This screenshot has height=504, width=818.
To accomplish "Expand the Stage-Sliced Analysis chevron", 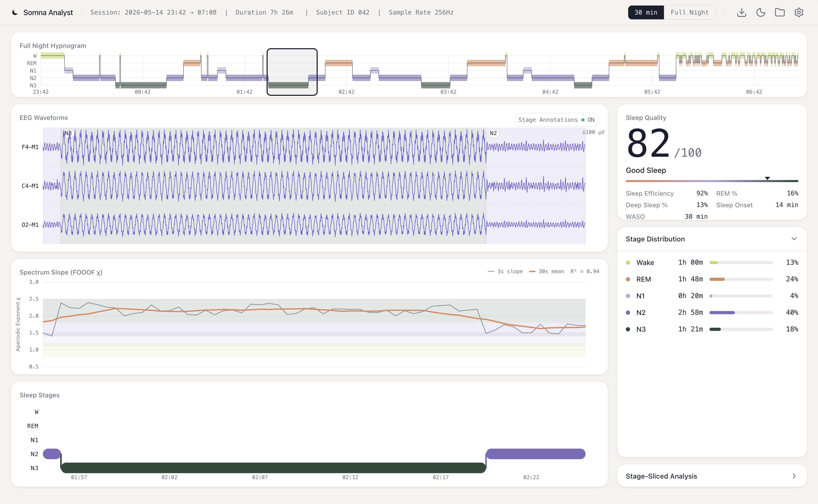I will pos(794,476).
